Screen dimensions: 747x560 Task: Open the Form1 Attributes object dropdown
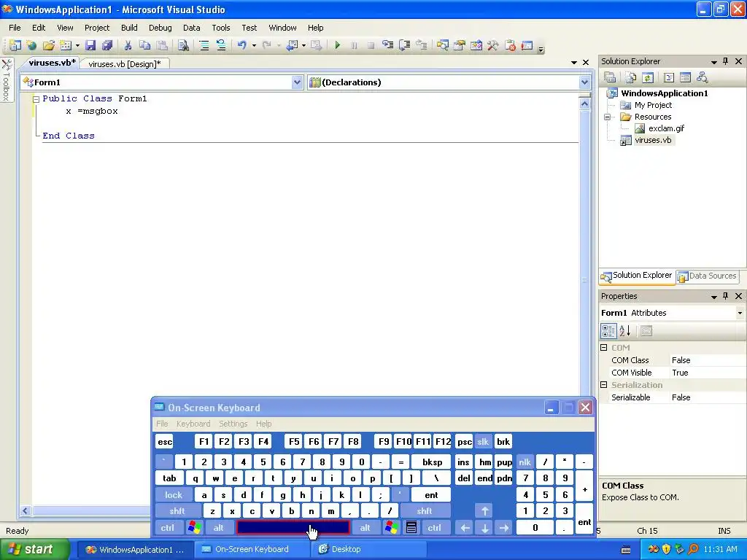point(740,313)
